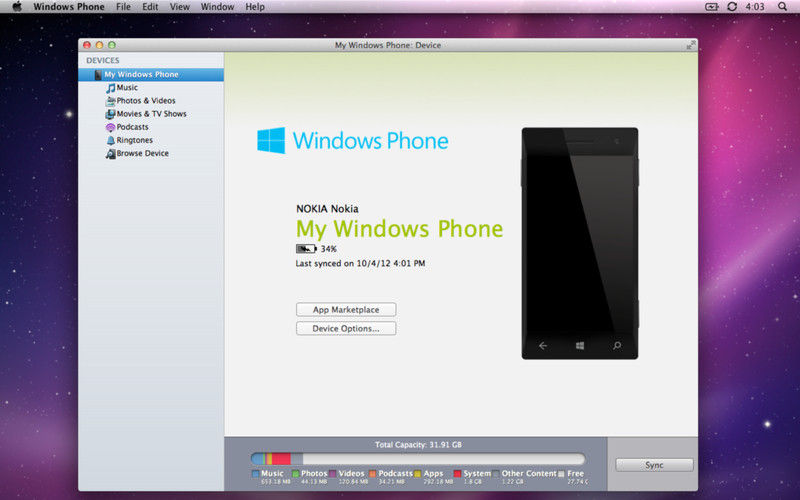Open the Apple menu icon
This screenshot has height=500, width=800.
point(17,7)
